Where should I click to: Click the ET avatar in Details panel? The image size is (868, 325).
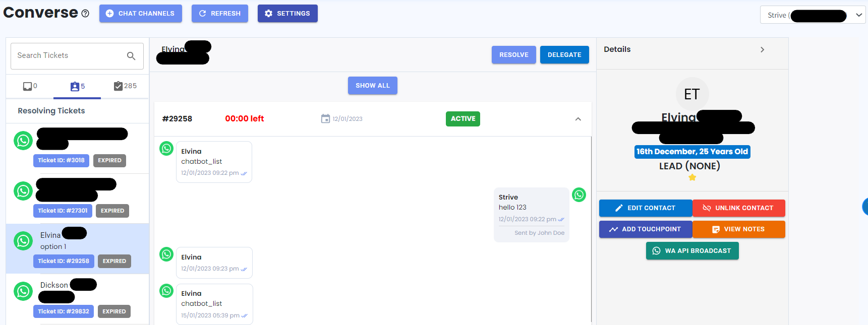click(x=692, y=94)
